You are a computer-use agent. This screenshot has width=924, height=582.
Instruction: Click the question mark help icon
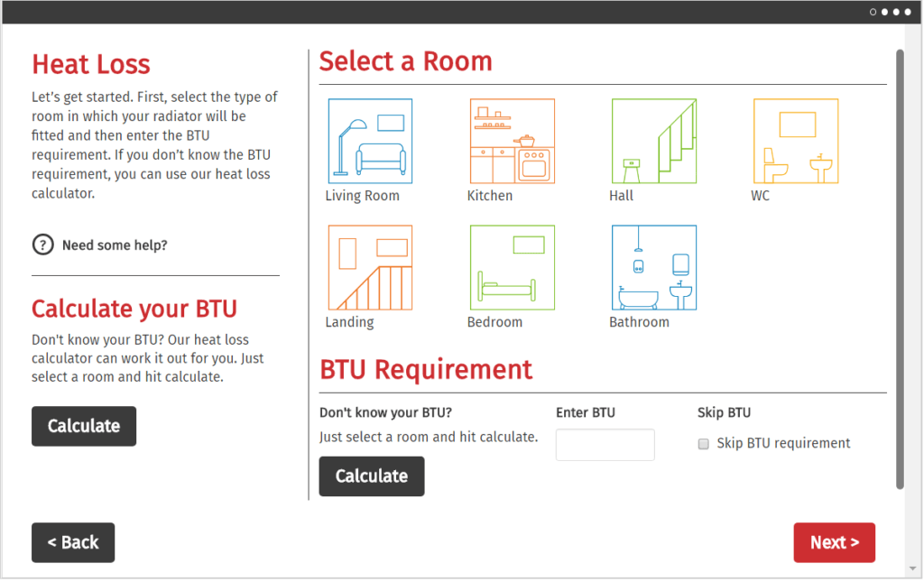(x=42, y=245)
